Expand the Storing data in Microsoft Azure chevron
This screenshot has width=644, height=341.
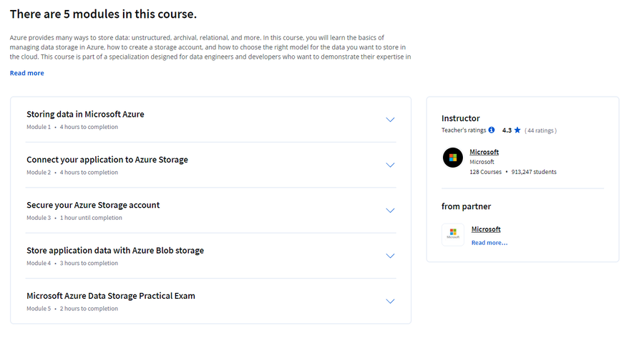tap(390, 120)
